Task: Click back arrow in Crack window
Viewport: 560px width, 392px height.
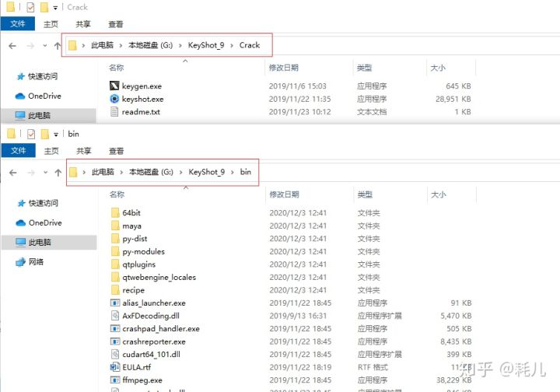Action: [12, 46]
